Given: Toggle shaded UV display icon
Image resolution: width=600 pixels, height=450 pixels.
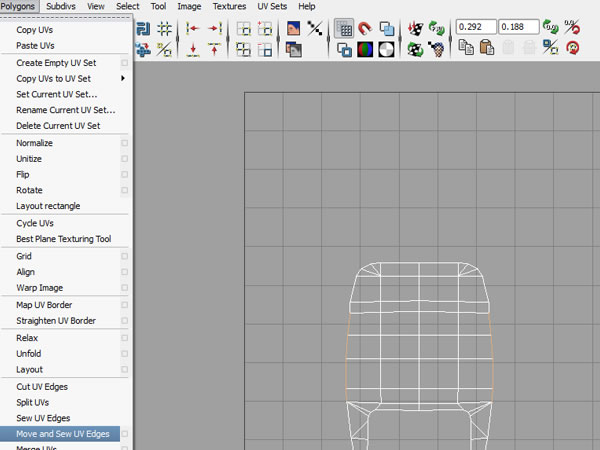Looking at the screenshot, I should pos(386,29).
